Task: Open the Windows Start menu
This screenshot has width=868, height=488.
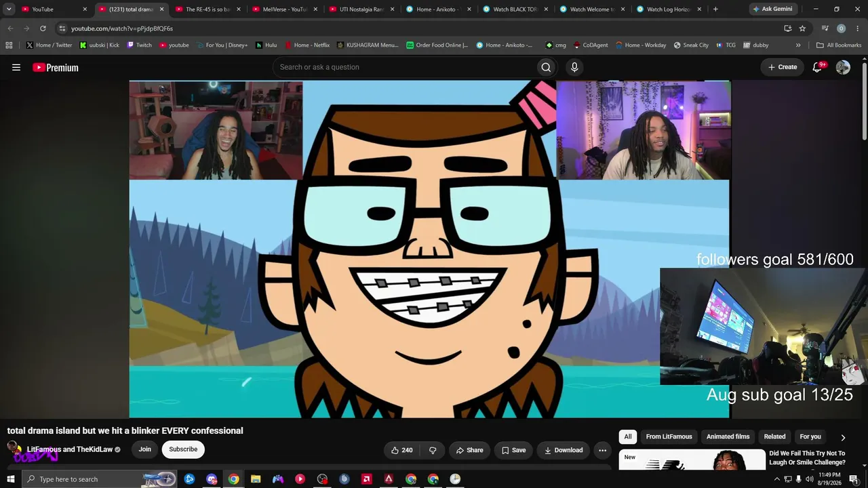Action: (10, 479)
